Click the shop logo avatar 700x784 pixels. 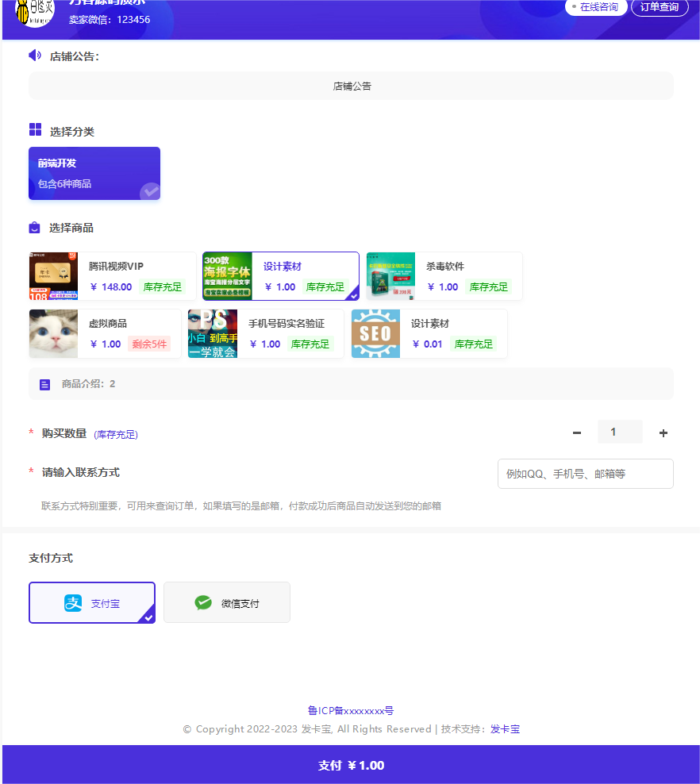tap(34, 12)
